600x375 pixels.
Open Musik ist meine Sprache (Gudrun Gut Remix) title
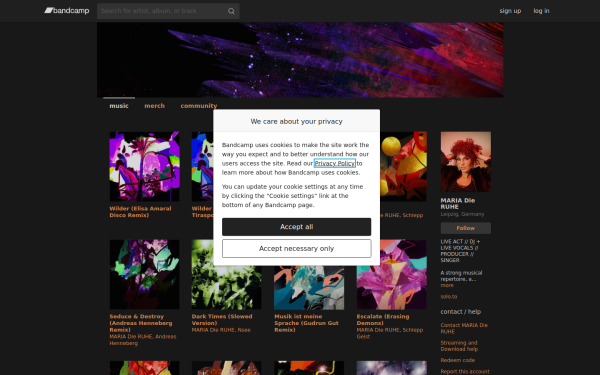(307, 323)
